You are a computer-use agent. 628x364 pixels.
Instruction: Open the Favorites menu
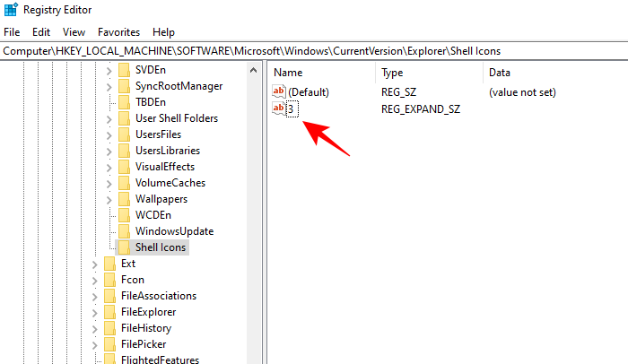[118, 31]
